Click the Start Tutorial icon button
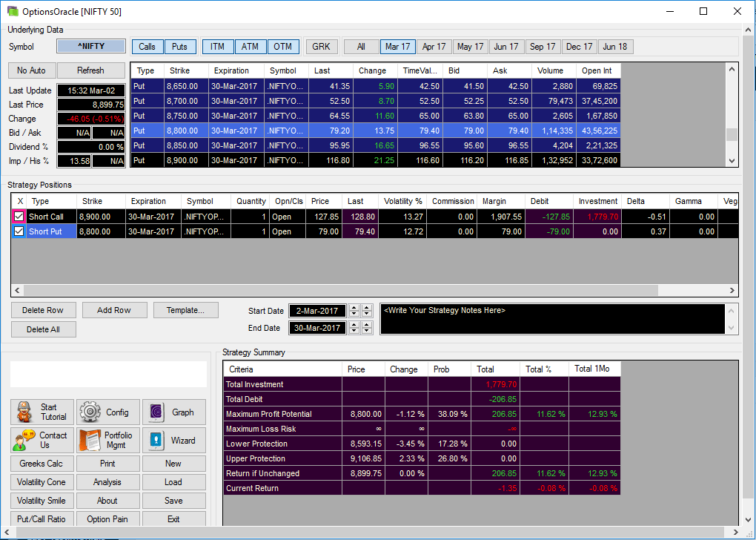The width and height of the screenshot is (756, 540). [x=42, y=412]
